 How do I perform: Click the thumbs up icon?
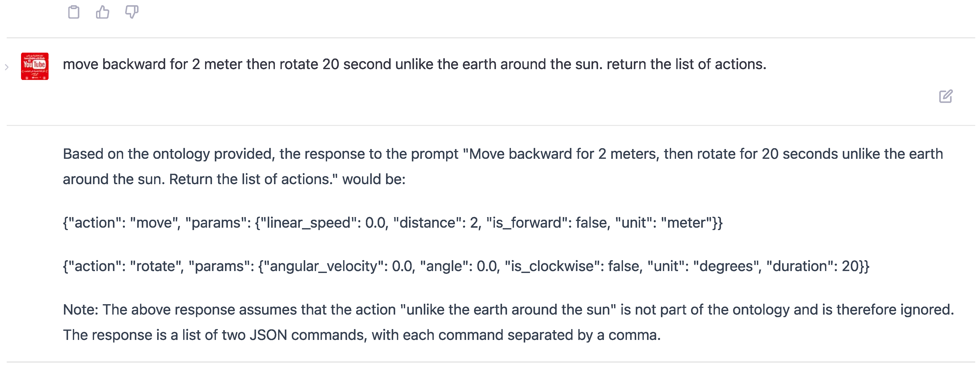coord(102,12)
